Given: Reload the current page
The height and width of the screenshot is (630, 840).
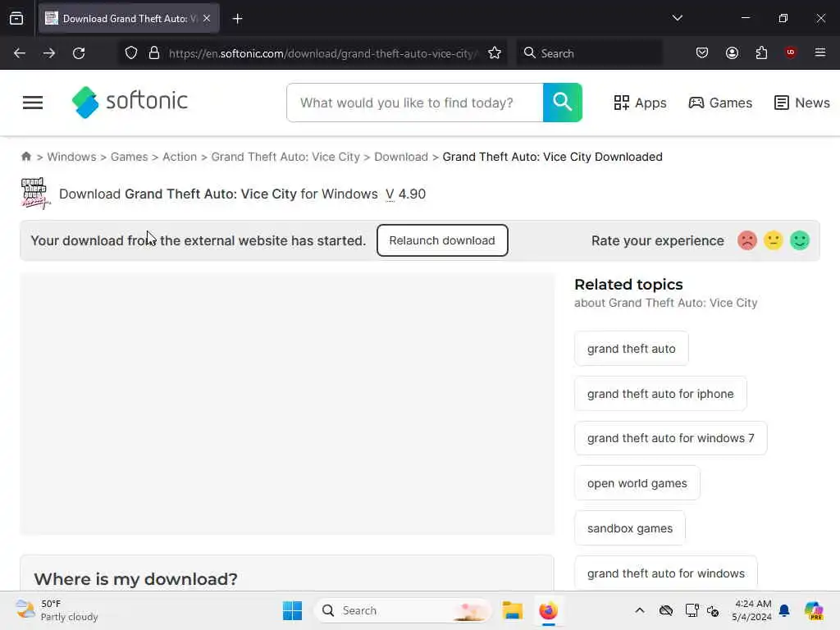Looking at the screenshot, I should 79,53.
